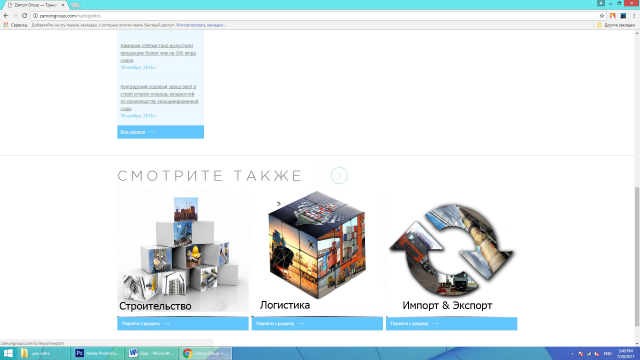Open the Windows Start button
Viewport: 640px width, 360px height.
(x=8, y=353)
